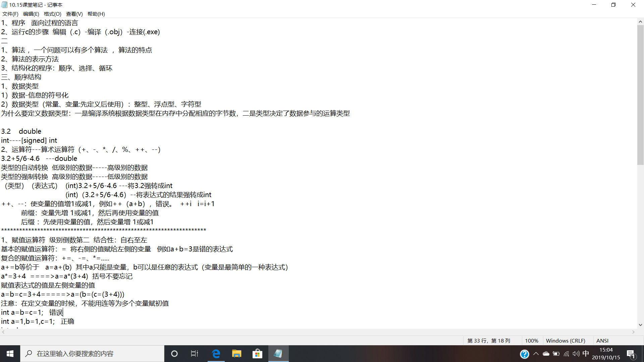The height and width of the screenshot is (362, 644).
Task: Open the 文件(F) menu
Action: (x=10, y=14)
